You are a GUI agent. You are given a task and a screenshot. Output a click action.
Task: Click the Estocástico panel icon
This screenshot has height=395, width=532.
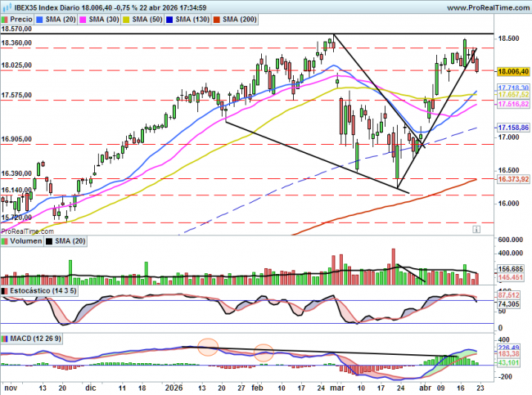point(5,290)
